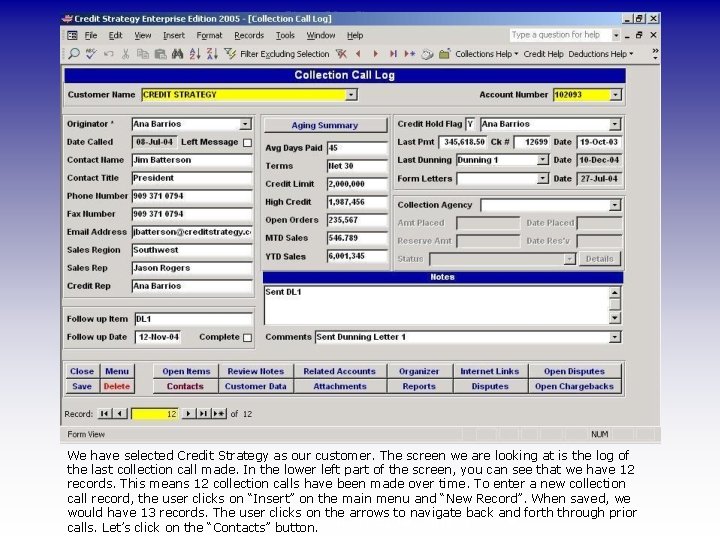The width and height of the screenshot is (720, 540).
Task: Open the Originator dropdown arrow
Action: click(x=246, y=124)
